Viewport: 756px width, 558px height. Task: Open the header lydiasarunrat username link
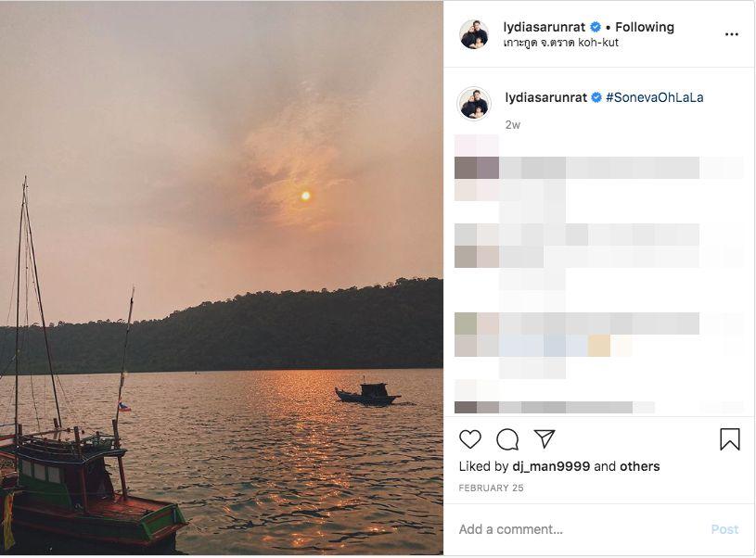545,28
